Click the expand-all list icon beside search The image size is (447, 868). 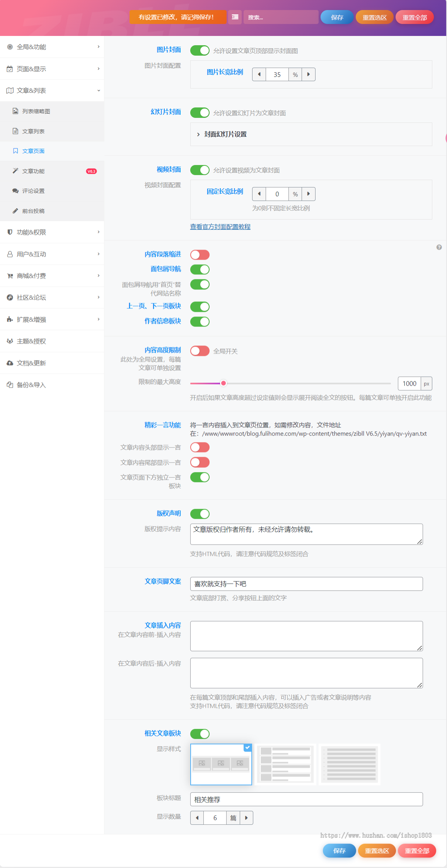235,17
